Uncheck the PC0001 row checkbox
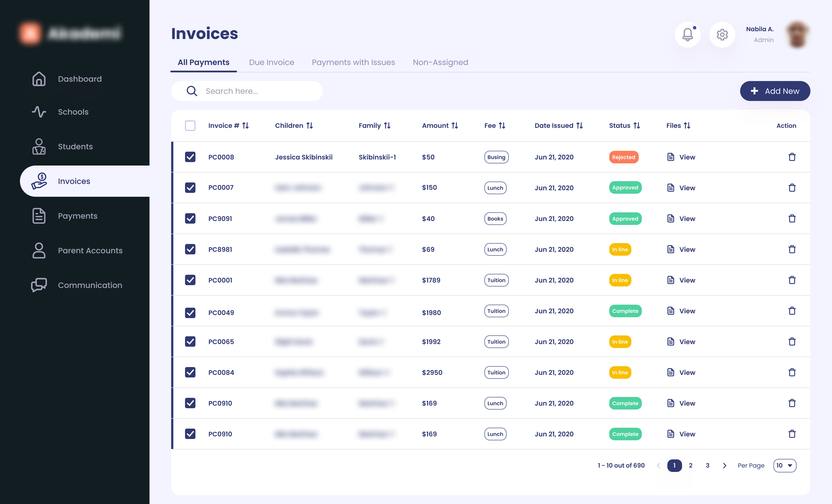 (x=190, y=280)
